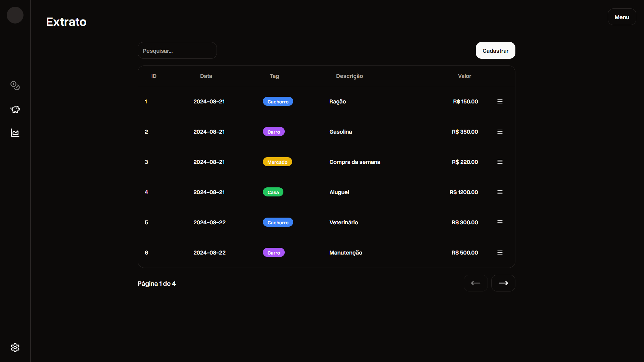Go to the next page arrow
This screenshot has width=644, height=362.
503,283
